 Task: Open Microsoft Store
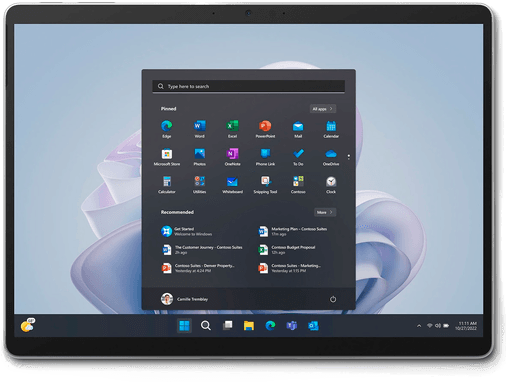(167, 157)
